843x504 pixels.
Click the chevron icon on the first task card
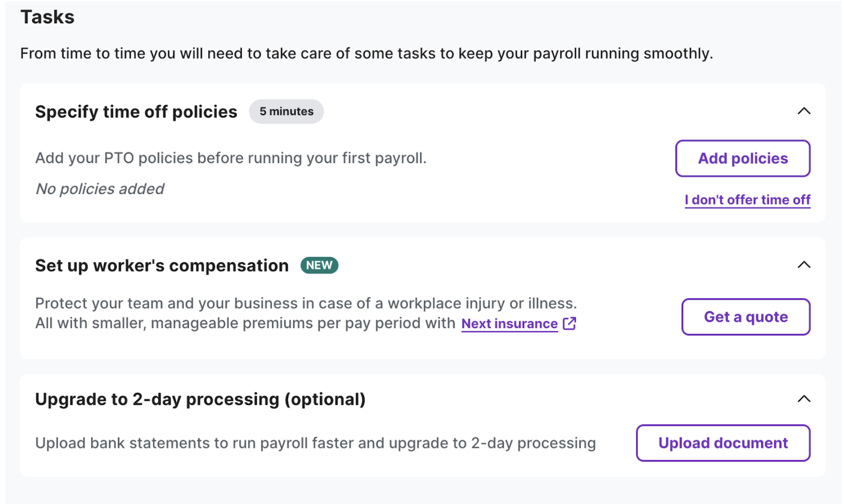point(805,112)
